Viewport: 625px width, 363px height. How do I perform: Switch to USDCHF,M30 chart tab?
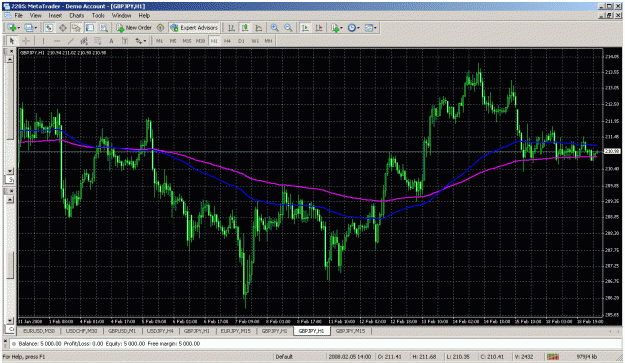[x=81, y=331]
